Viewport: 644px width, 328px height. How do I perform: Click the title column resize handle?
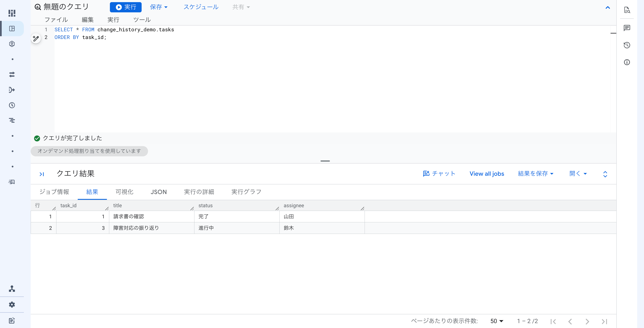(192, 208)
